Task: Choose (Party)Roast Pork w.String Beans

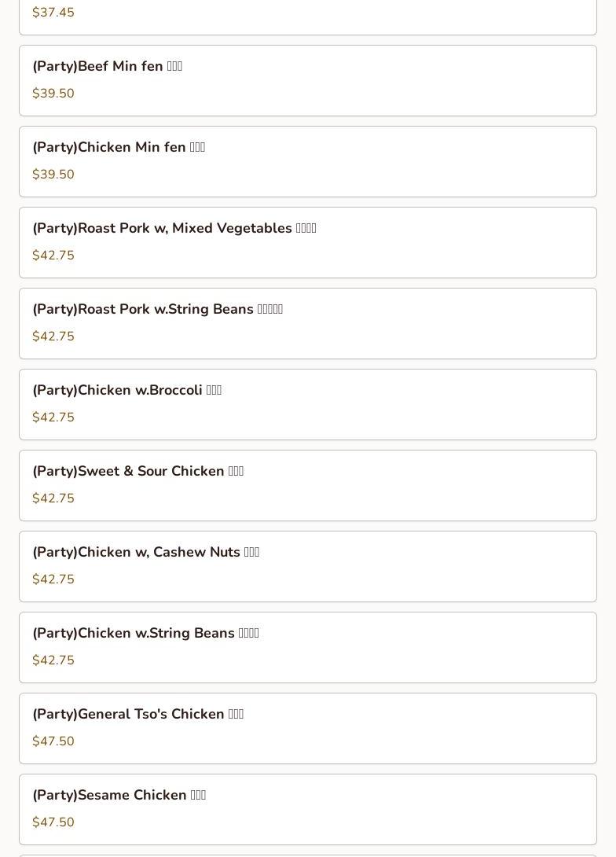Action: point(157,310)
